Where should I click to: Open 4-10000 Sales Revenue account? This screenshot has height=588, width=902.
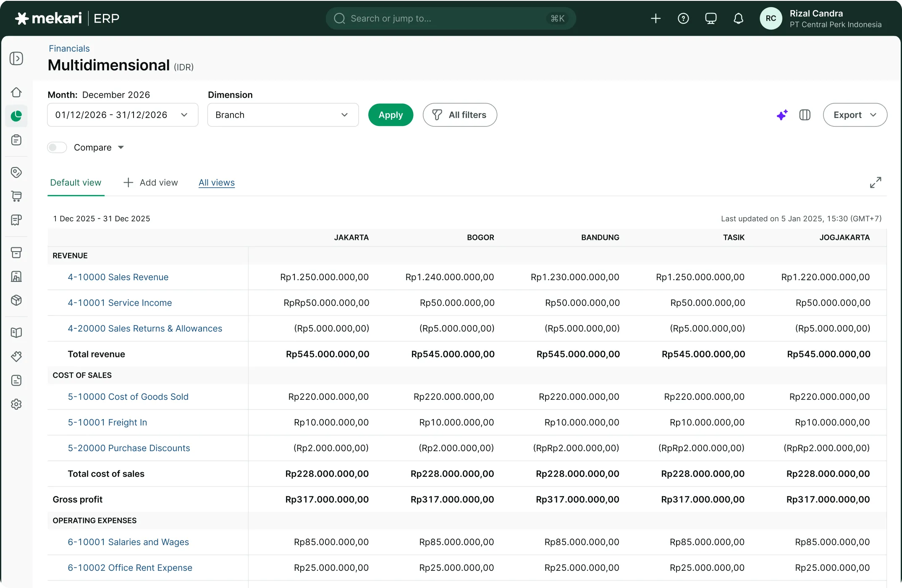[x=118, y=277]
